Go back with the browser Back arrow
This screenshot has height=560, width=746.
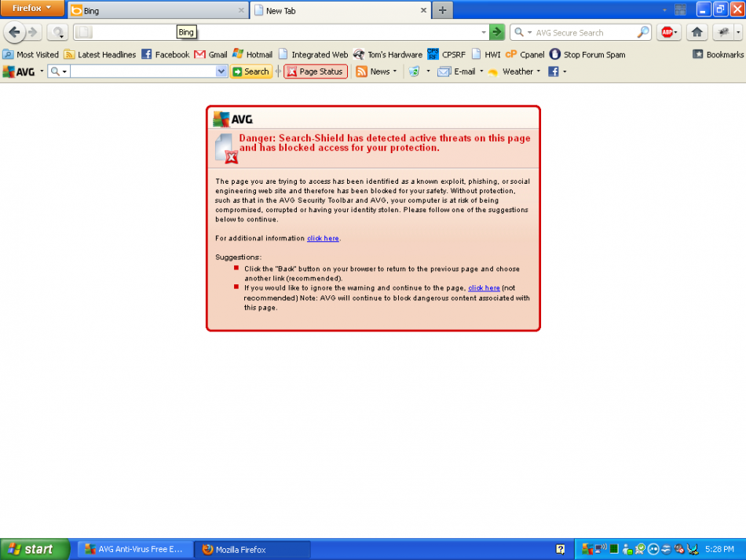click(x=14, y=32)
